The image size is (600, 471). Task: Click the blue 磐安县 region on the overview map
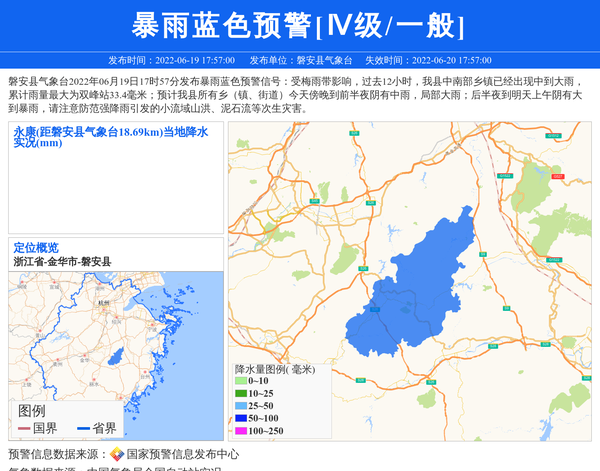(116, 356)
